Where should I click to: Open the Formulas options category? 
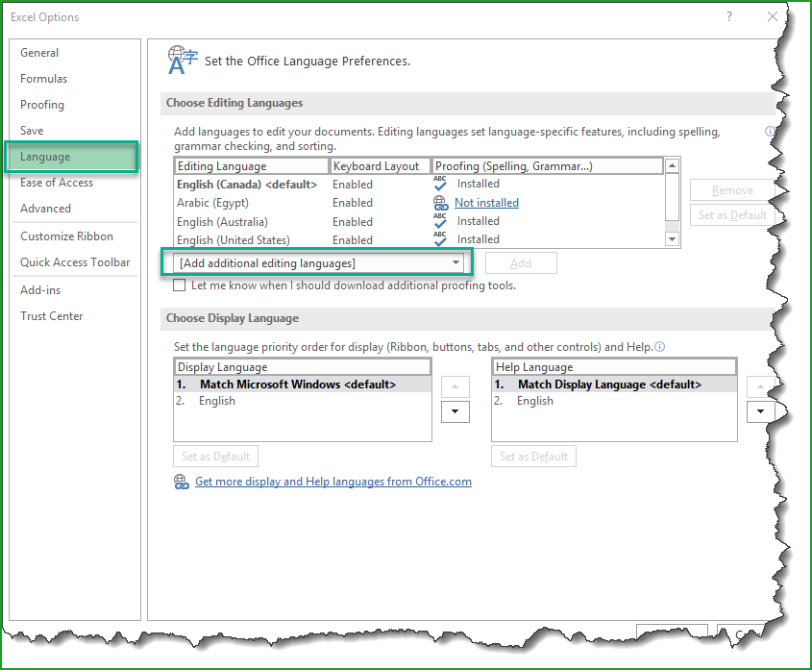point(43,79)
